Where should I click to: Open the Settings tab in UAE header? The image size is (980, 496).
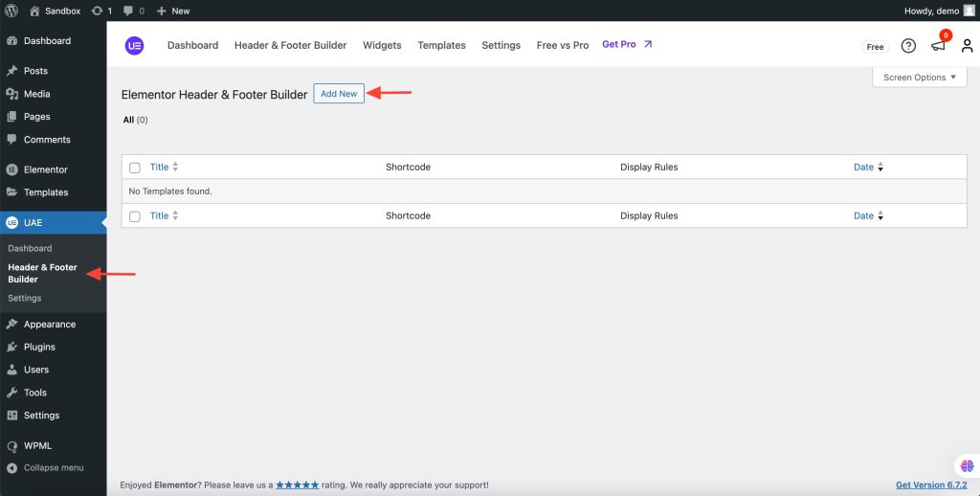click(x=501, y=45)
